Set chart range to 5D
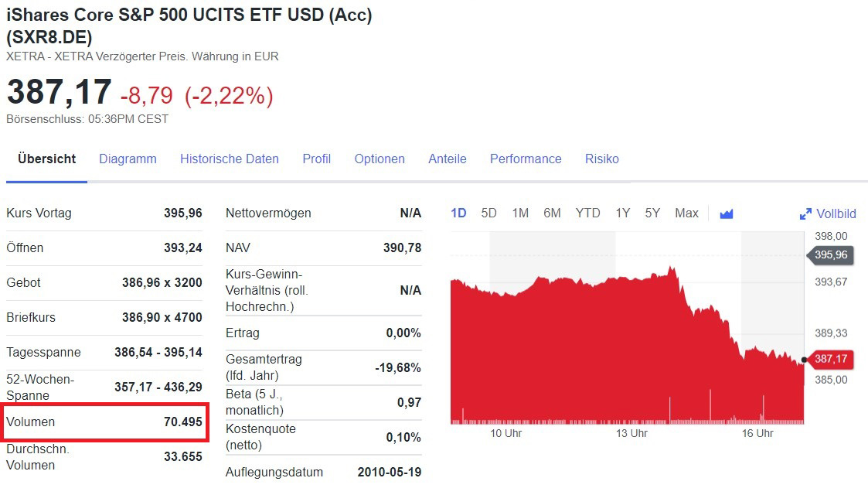Screen dimensions: 868x495 [x=489, y=213]
